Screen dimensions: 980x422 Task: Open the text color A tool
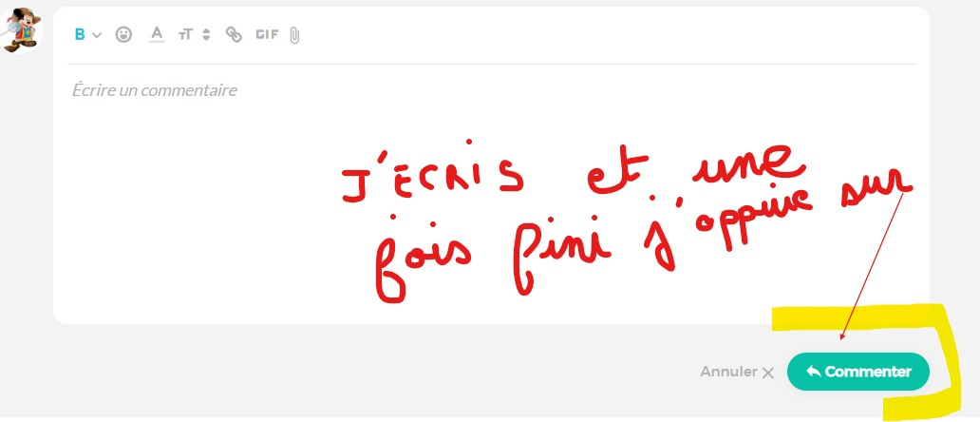click(157, 32)
